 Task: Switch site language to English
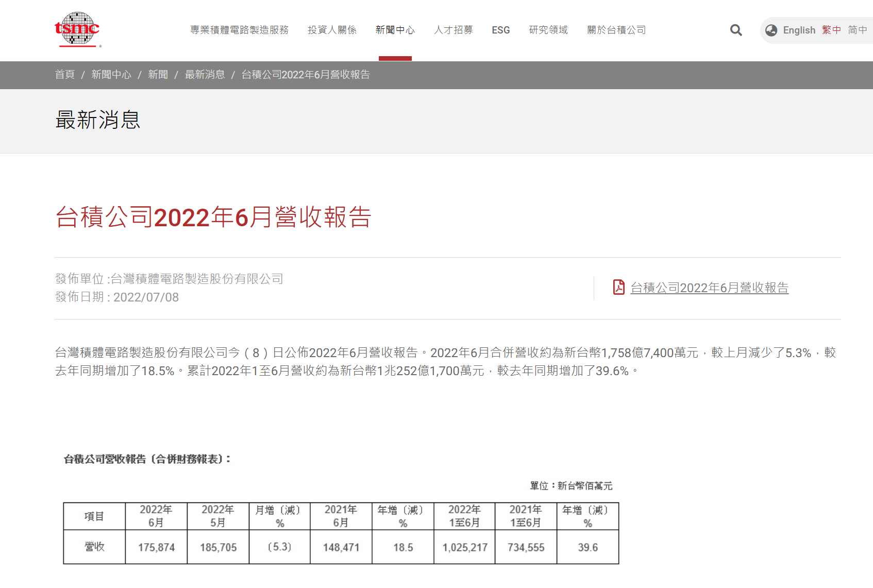(x=799, y=30)
